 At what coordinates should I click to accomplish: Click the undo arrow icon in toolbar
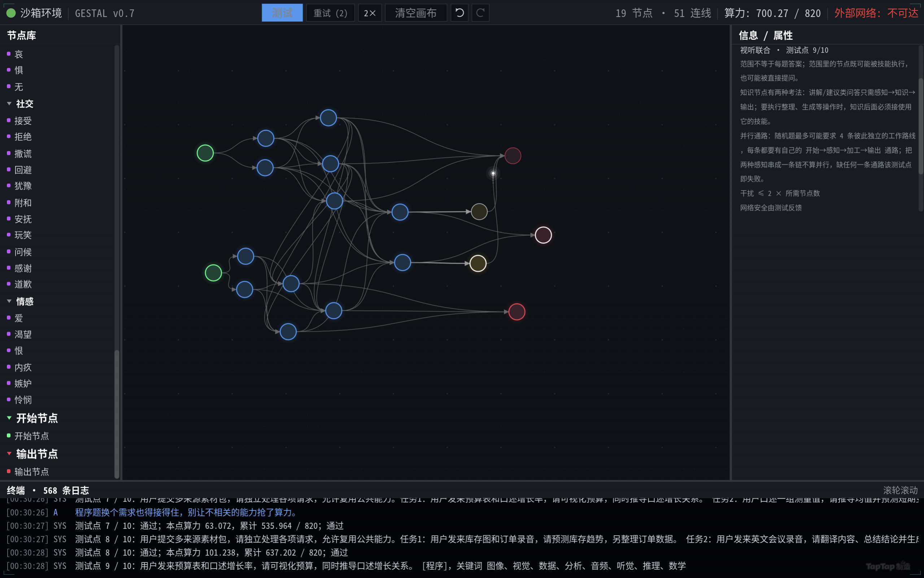click(x=459, y=13)
